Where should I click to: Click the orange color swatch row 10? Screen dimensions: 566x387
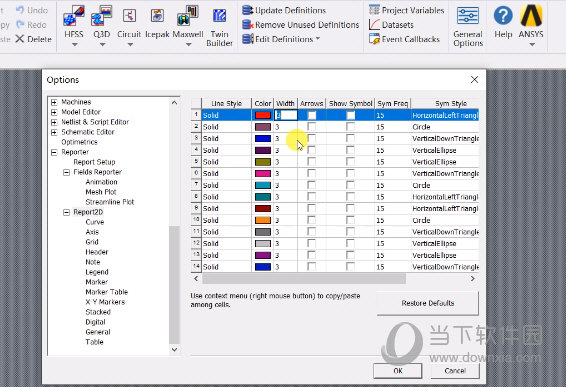pos(263,220)
